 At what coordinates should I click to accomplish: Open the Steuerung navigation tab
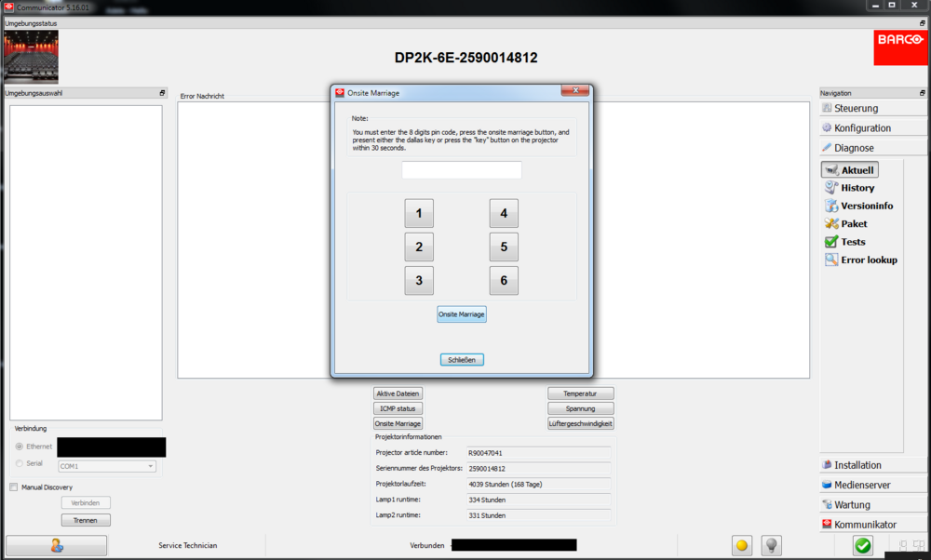tap(856, 108)
